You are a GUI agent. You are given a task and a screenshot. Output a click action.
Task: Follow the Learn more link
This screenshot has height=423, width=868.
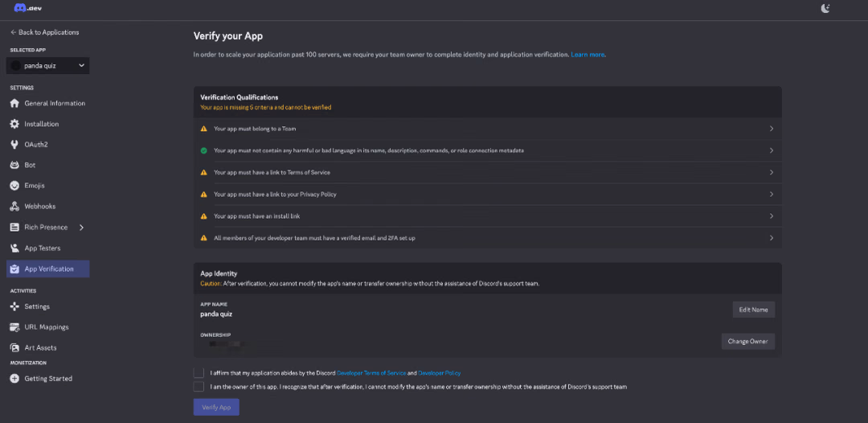(x=588, y=55)
